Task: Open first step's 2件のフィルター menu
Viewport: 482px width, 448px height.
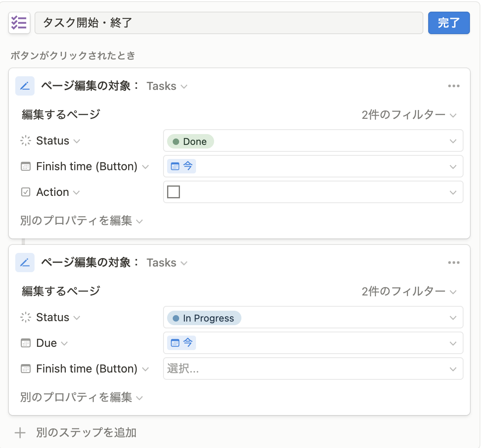Action: [x=409, y=115]
